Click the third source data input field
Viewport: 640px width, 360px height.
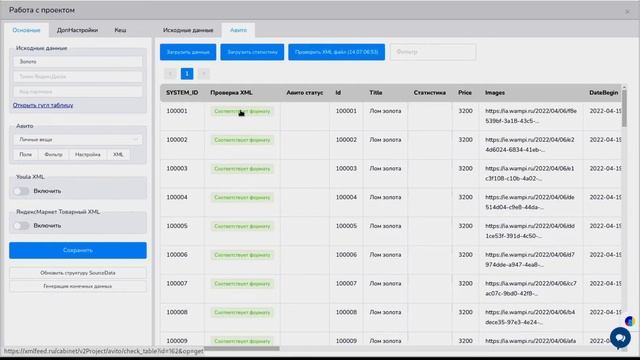(x=78, y=92)
